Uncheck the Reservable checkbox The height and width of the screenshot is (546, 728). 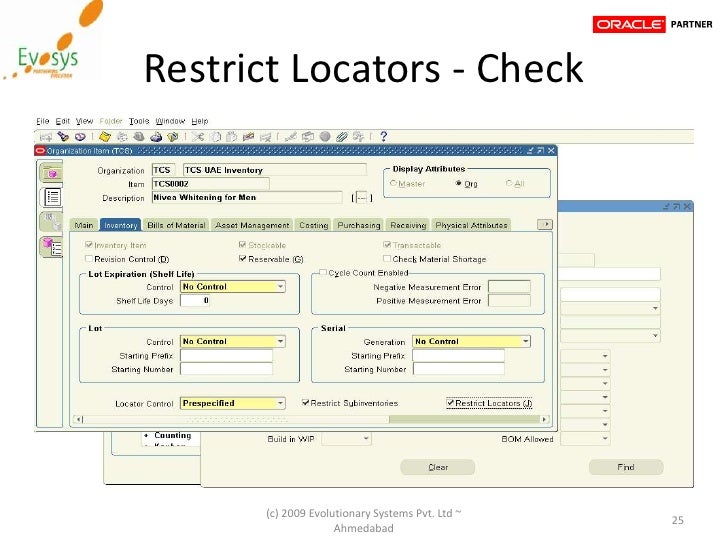coord(242,259)
